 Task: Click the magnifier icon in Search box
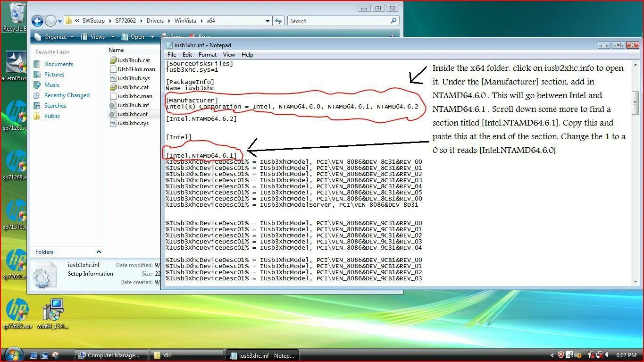393,21
